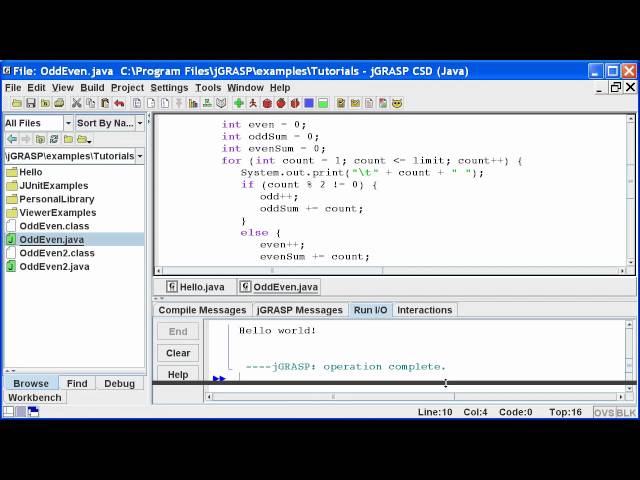Click the Generate UML diagram icon
The image size is (640, 480).
(207, 103)
